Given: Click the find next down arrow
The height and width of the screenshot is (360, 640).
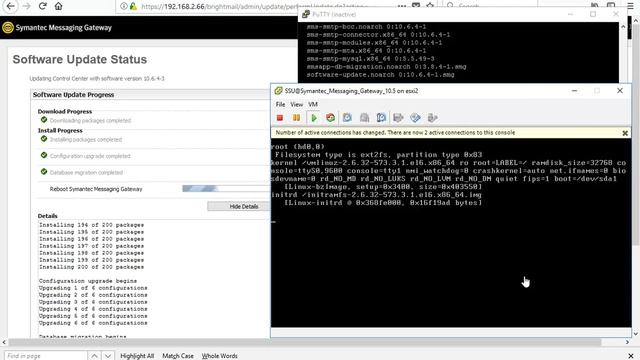Looking at the screenshot, I should 107,356.
